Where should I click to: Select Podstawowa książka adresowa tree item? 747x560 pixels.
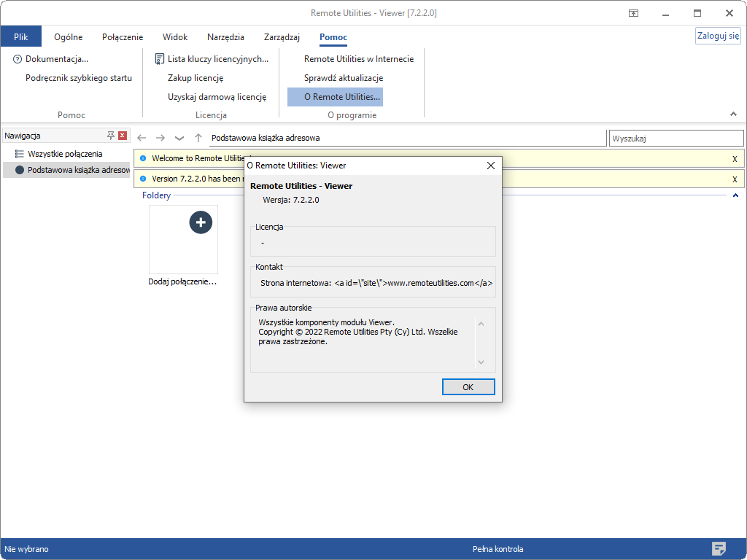(x=66, y=169)
